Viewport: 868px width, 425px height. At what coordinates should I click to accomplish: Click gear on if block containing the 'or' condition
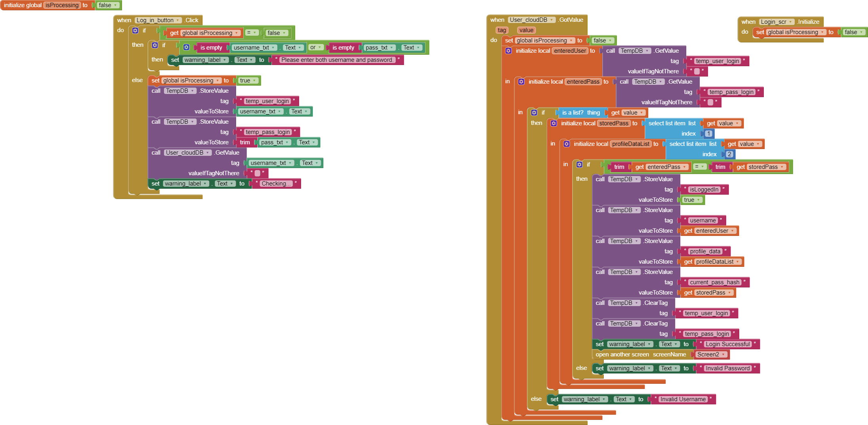point(155,45)
